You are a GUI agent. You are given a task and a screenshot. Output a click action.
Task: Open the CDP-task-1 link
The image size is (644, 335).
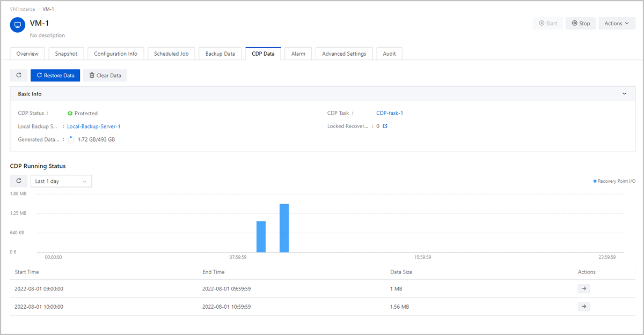coord(390,113)
